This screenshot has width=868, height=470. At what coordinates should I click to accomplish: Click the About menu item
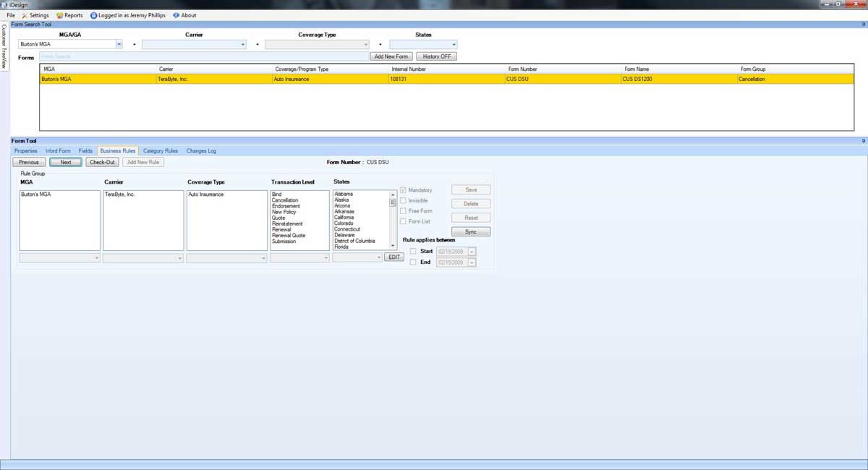[x=184, y=15]
